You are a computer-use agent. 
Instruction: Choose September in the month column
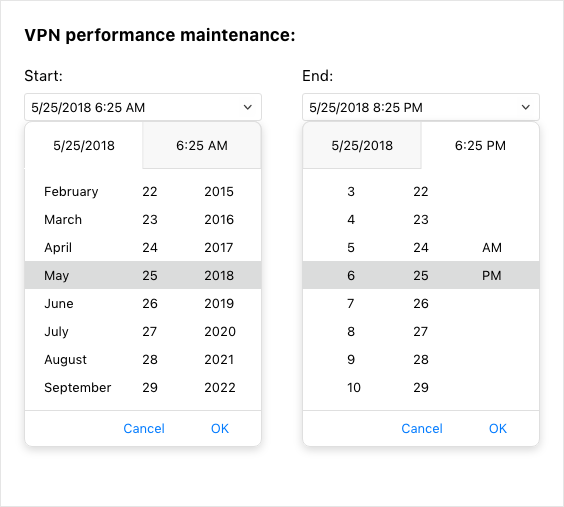tap(78, 388)
